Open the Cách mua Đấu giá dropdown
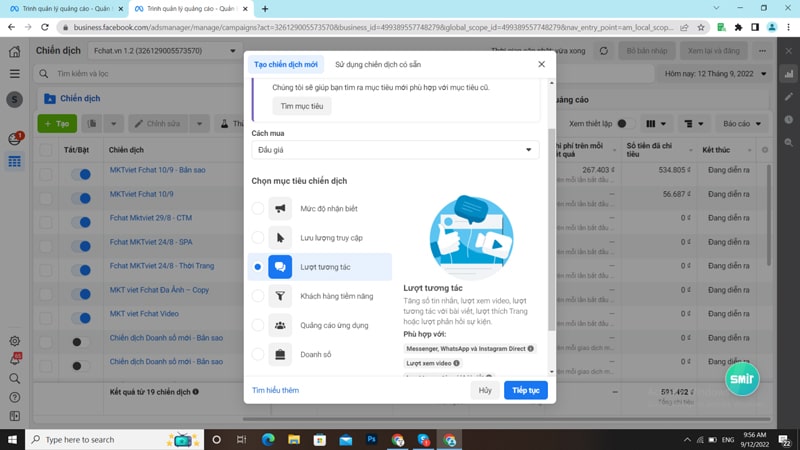The width and height of the screenshot is (800, 450). pyautogui.click(x=395, y=150)
